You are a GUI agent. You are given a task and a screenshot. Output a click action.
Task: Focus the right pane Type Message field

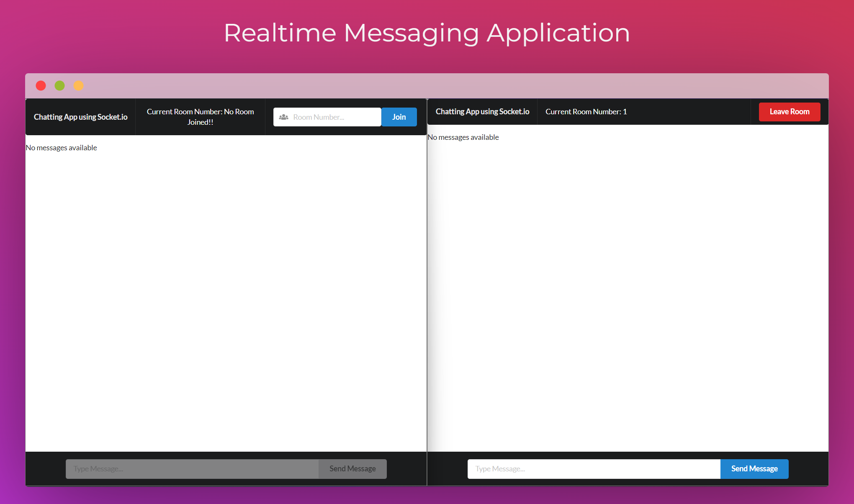pyautogui.click(x=594, y=469)
